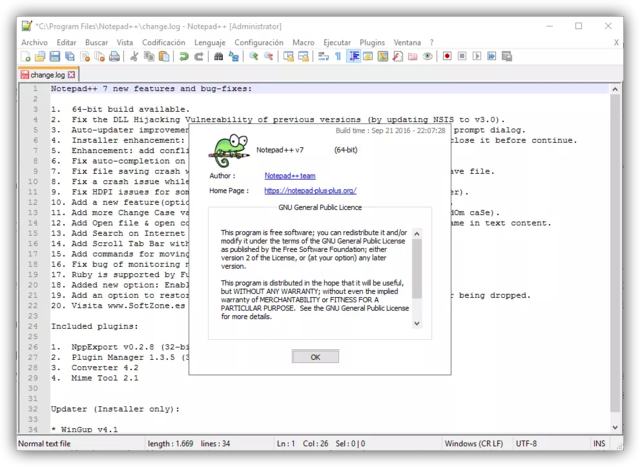Select the change.log document tab

click(x=48, y=75)
